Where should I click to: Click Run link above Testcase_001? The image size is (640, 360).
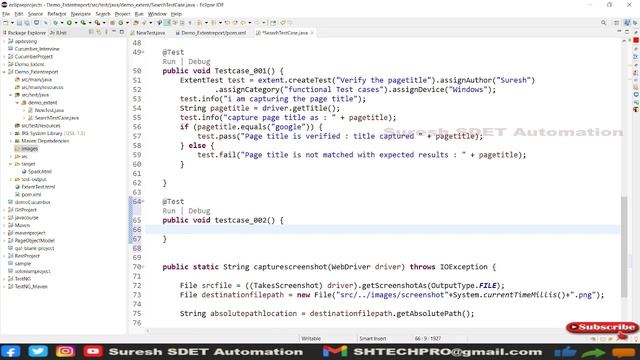(169, 62)
